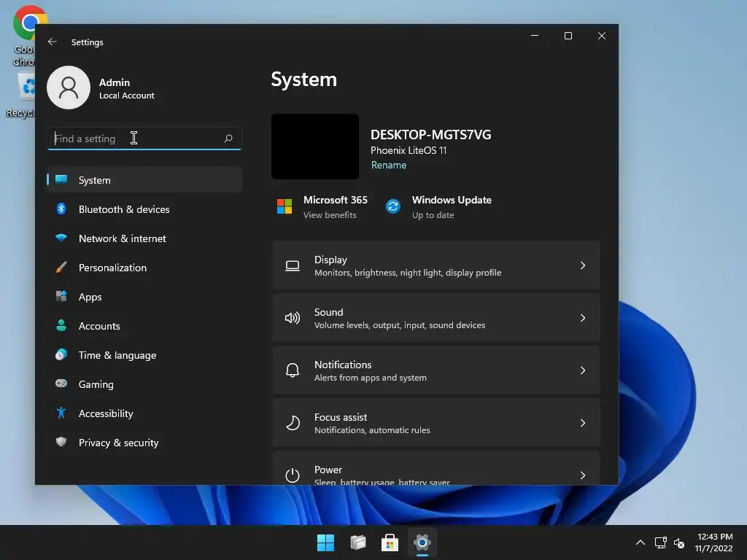Click the network status tray icon

coord(661,542)
